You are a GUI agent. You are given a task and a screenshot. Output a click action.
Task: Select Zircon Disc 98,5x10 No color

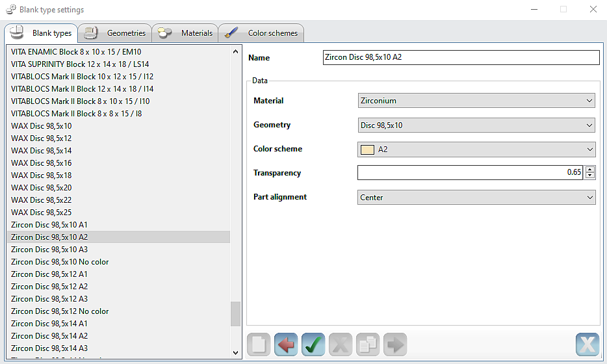point(118,262)
